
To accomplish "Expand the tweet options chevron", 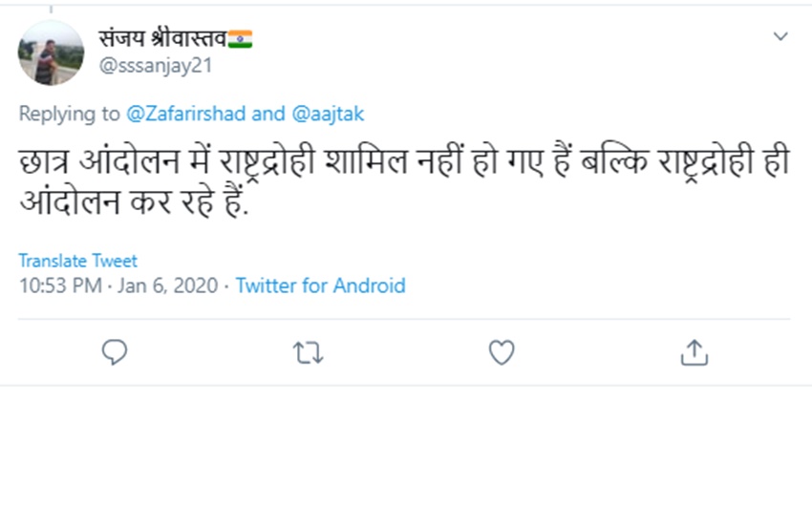I will tap(780, 37).
